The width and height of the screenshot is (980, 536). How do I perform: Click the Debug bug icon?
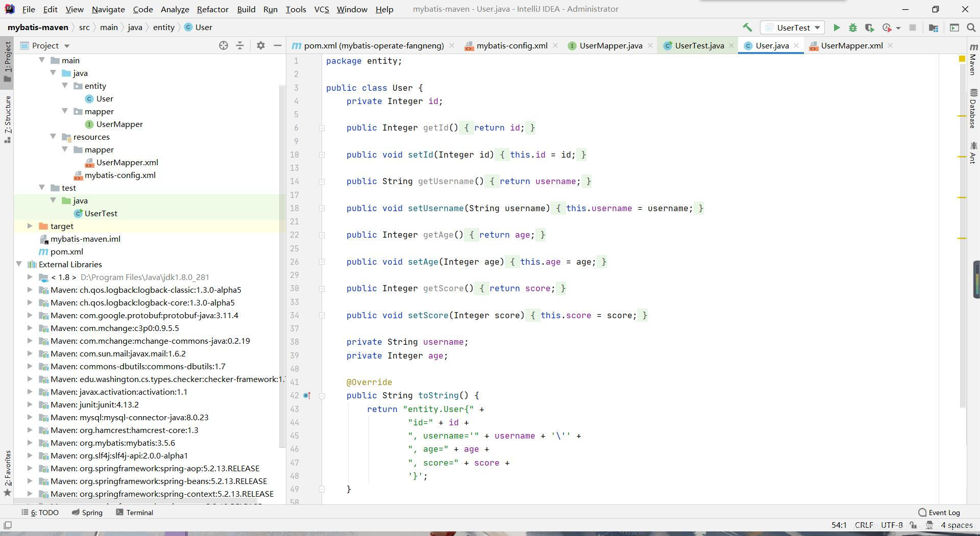point(853,28)
